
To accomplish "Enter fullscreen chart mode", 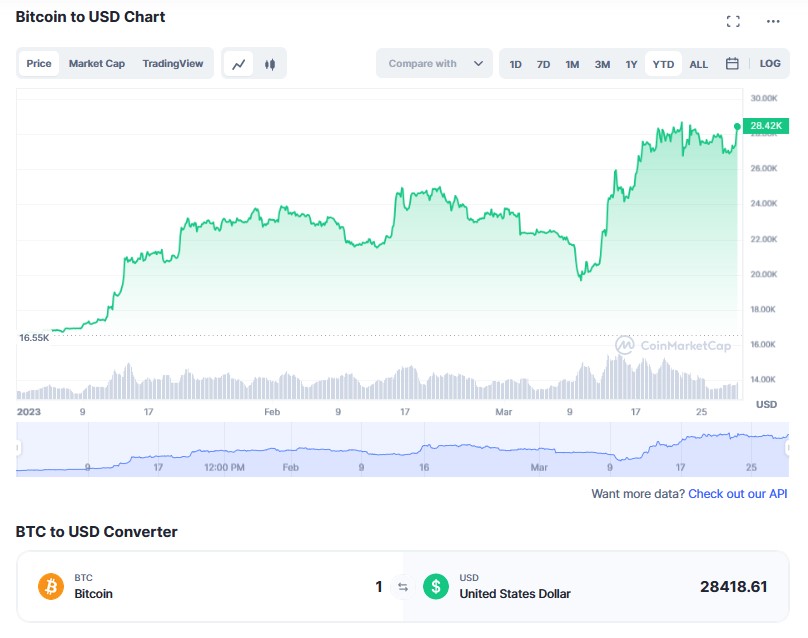I will click(733, 21).
